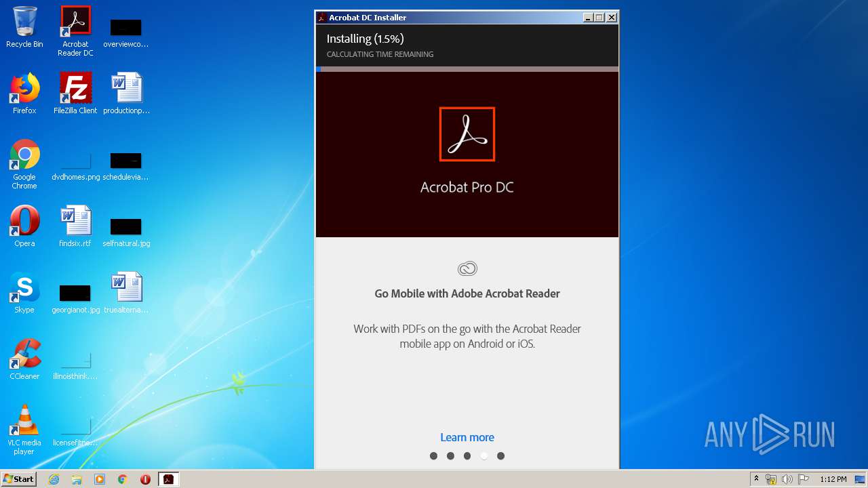Open Action Center flag icon

[x=803, y=479]
